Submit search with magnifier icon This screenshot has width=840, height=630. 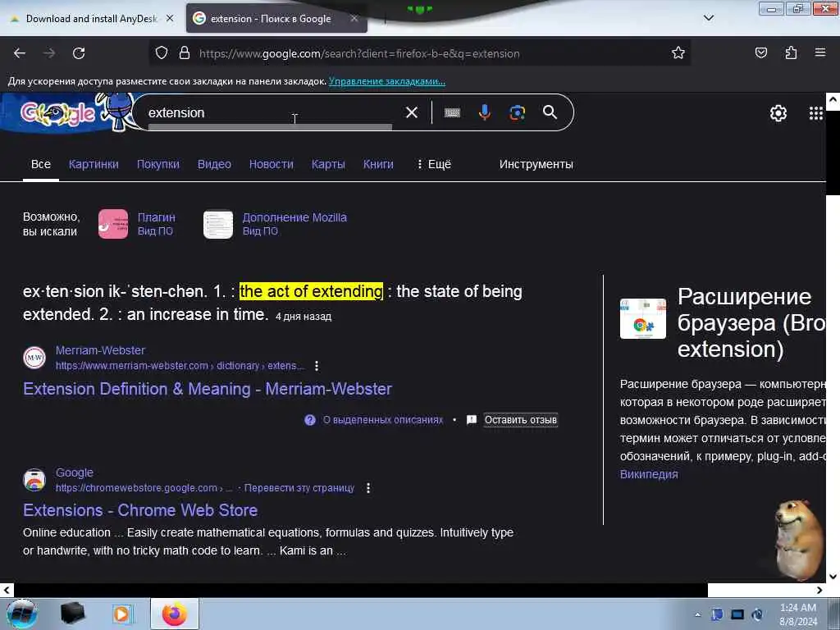550,112
